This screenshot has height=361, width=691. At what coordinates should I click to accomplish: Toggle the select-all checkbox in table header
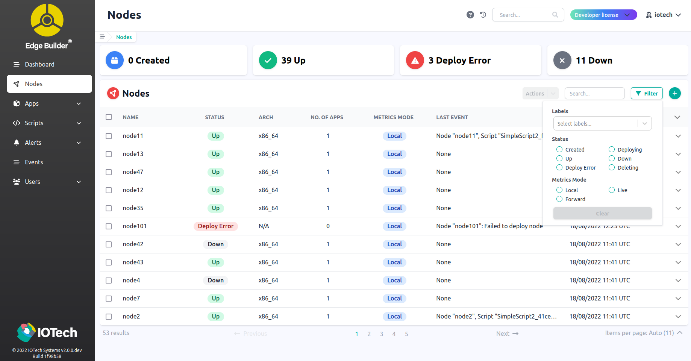click(x=109, y=117)
